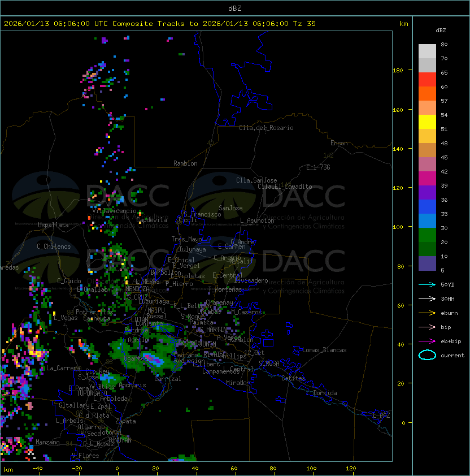Click the 'S_Francisco' map label

point(202,214)
